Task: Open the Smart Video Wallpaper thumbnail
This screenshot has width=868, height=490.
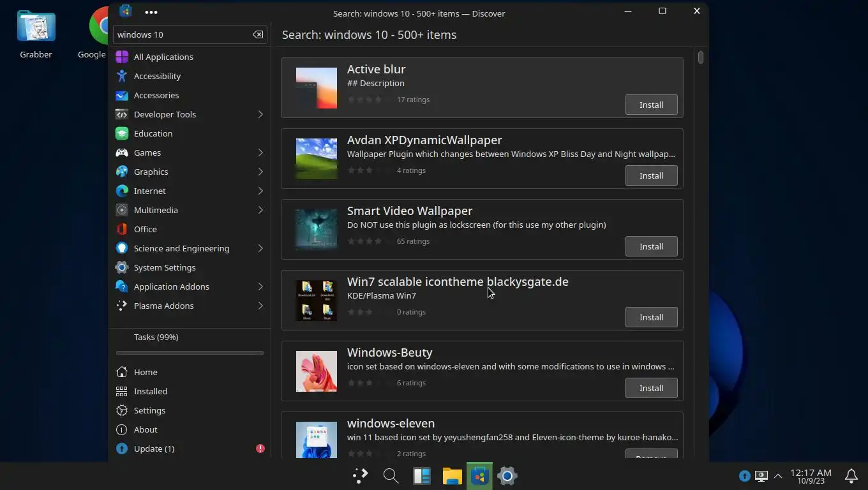Action: (317, 230)
